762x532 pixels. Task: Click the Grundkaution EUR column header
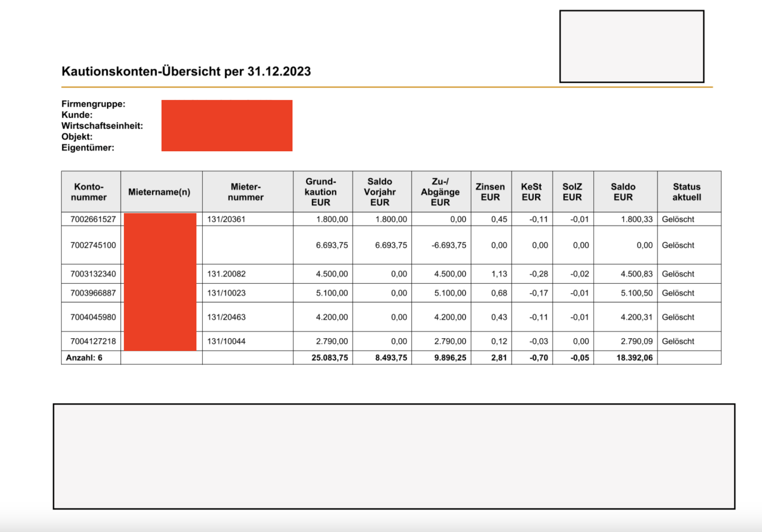coord(321,192)
